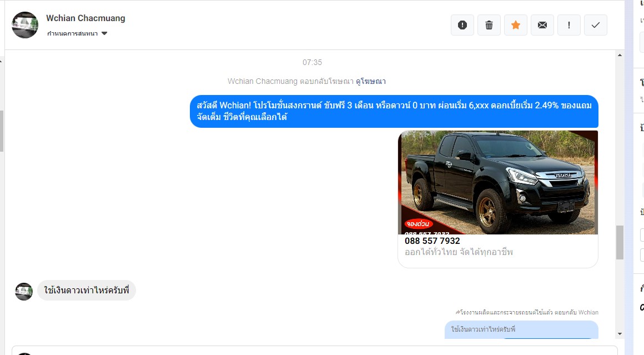Click the จองด่วน badge on the ad image
644x355 pixels.
(x=418, y=224)
